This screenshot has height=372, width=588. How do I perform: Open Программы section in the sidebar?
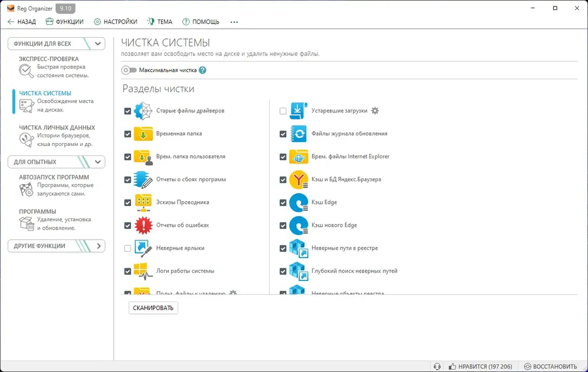click(x=56, y=220)
